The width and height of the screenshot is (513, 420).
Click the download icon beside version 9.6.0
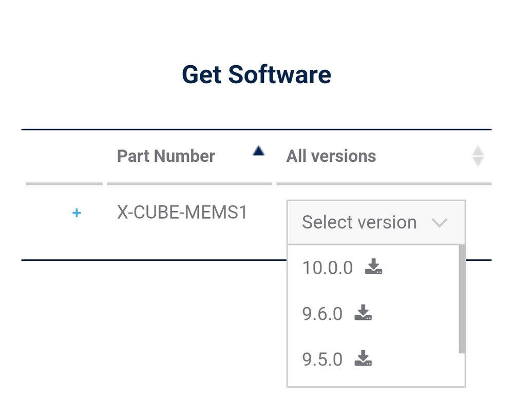coord(363,313)
